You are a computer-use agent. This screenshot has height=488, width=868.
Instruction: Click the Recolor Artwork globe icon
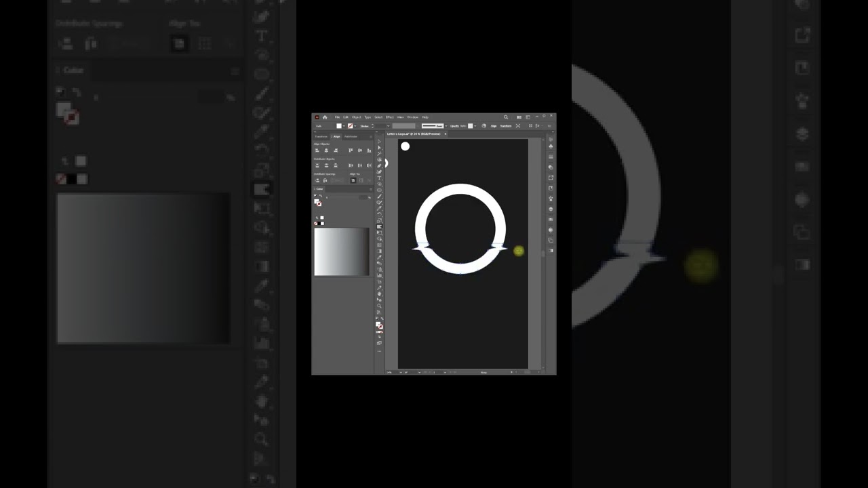click(x=484, y=126)
